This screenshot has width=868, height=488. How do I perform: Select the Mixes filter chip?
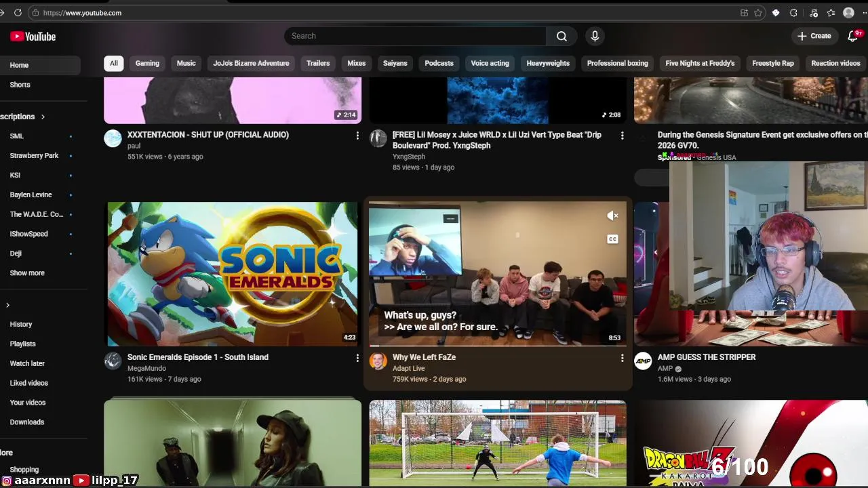coord(357,63)
